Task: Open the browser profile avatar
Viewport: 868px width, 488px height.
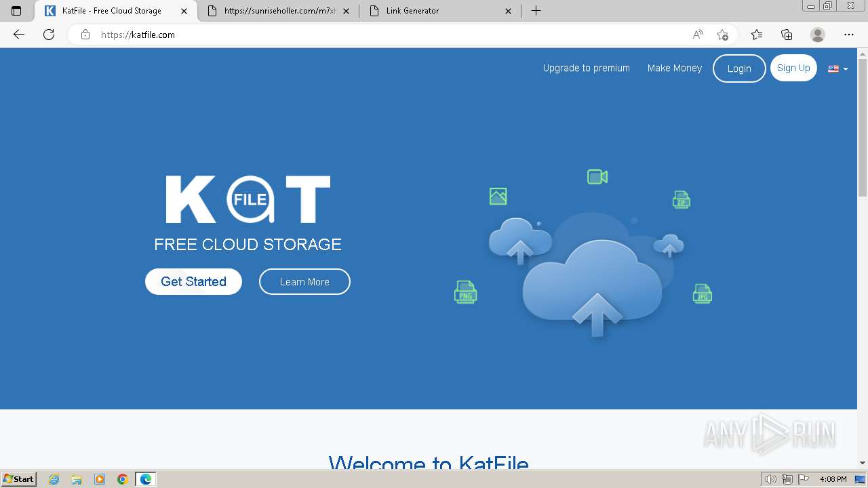Action: pos(818,35)
